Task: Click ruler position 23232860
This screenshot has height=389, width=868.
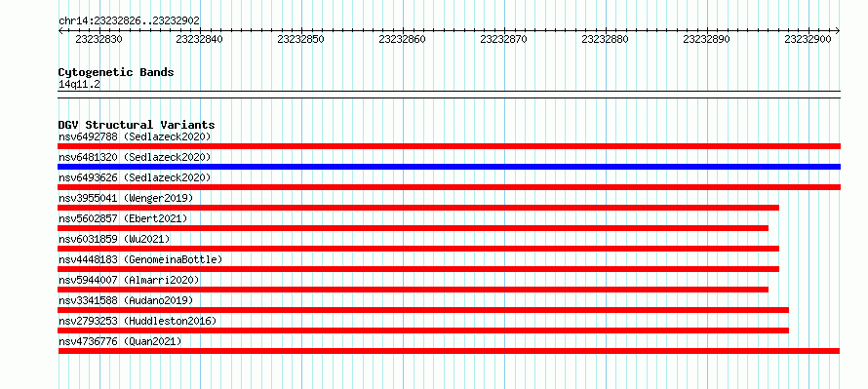Action: 403,39
